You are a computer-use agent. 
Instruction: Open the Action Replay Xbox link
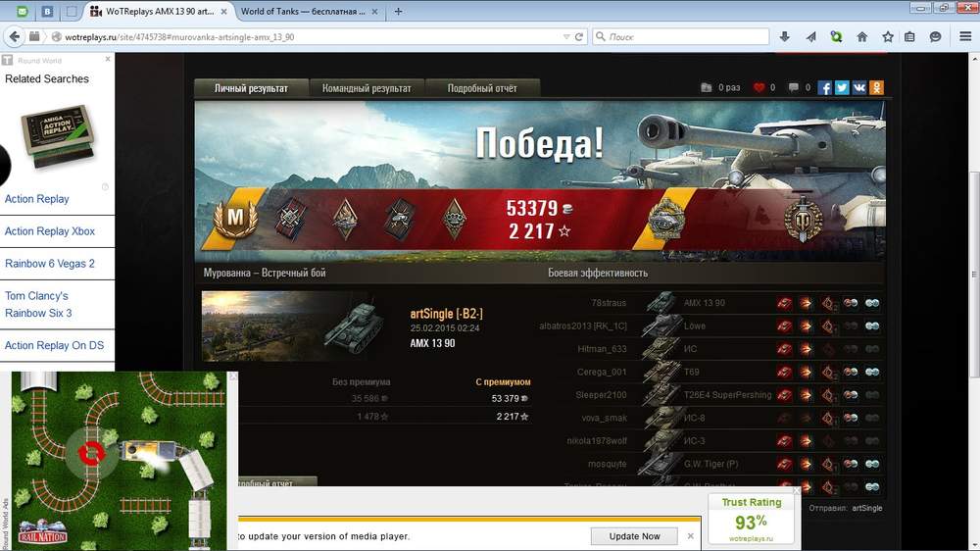coord(50,230)
